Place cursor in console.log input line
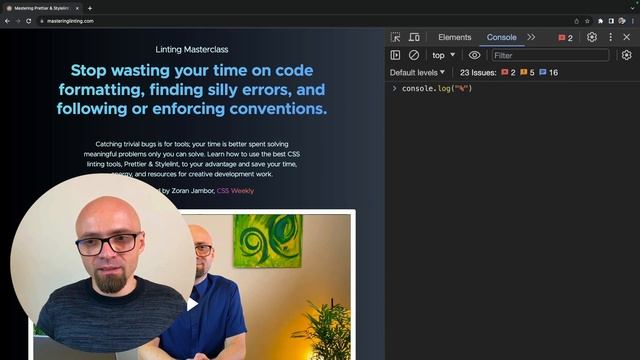This screenshot has width=640, height=360. 437,89
